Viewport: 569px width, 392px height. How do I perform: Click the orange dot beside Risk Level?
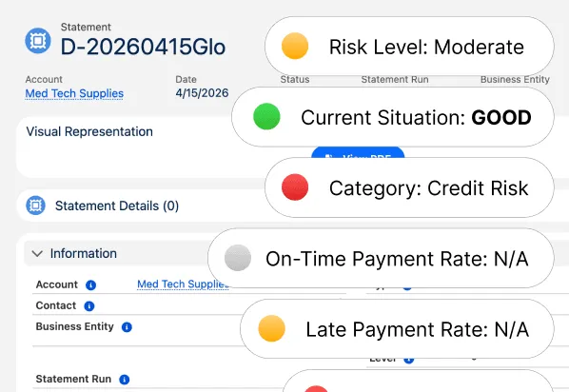(295, 46)
